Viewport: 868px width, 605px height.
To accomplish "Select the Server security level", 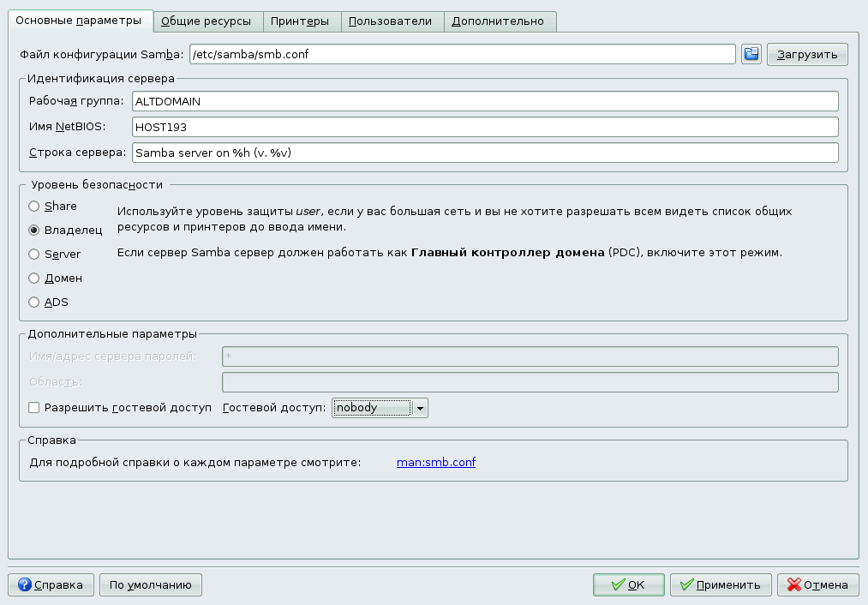I will click(x=33, y=254).
